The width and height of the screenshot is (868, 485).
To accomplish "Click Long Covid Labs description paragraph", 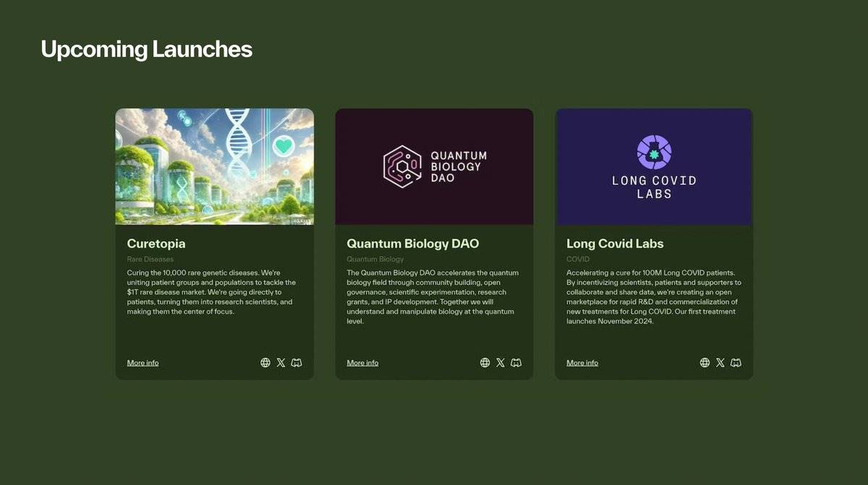I will pyautogui.click(x=654, y=297).
